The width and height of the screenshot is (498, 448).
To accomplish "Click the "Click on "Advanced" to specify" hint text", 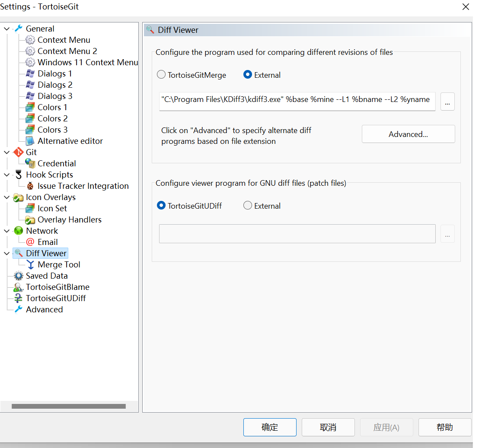I will point(236,136).
